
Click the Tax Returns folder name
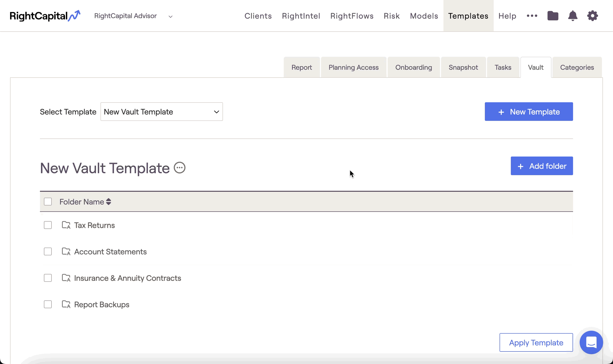point(94,225)
